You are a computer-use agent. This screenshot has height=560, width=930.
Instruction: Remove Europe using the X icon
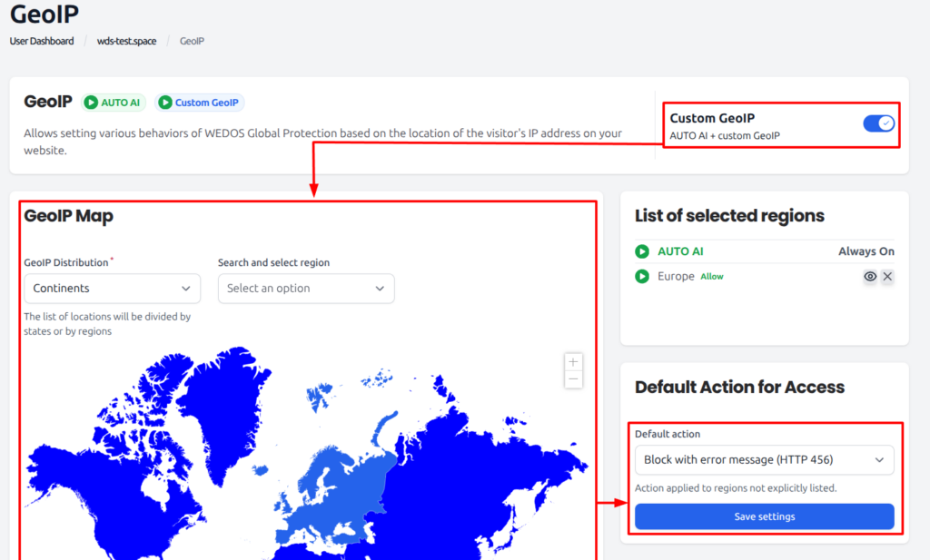(887, 276)
